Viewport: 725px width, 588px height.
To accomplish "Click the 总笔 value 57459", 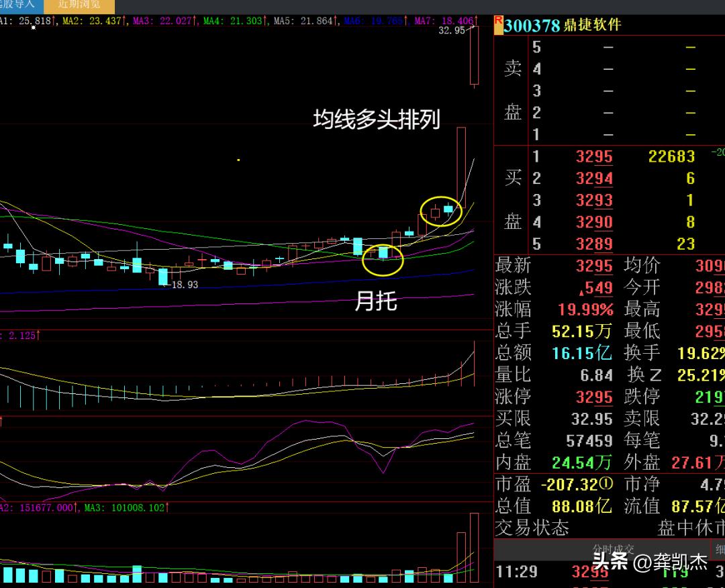I will pyautogui.click(x=589, y=440).
